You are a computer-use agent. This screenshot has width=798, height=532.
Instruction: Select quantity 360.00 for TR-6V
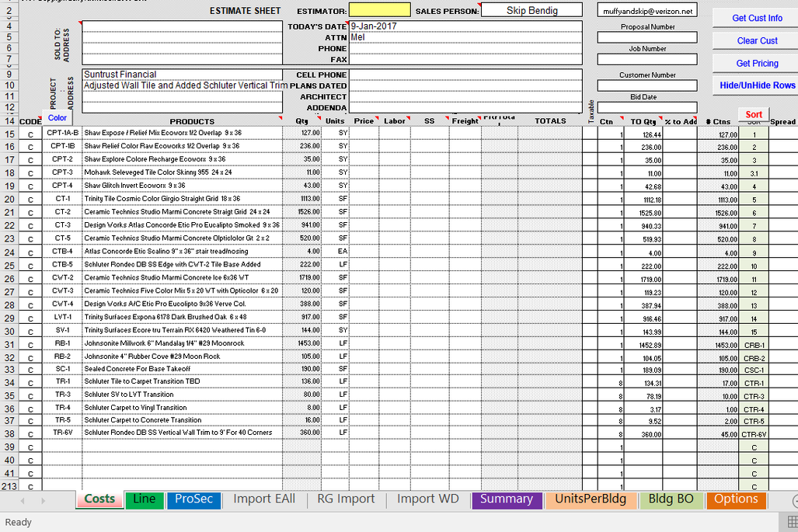point(301,433)
